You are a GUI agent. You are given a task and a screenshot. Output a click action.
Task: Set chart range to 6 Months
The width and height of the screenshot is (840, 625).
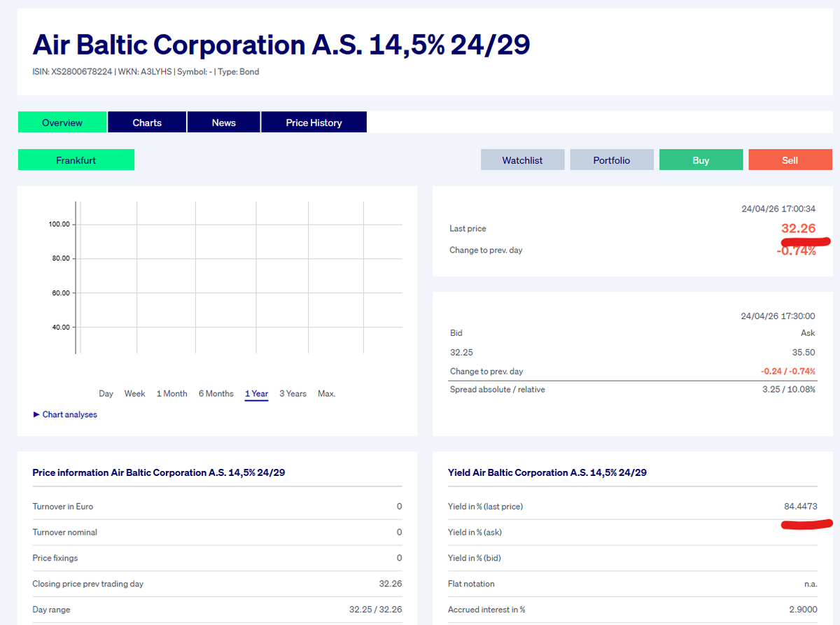coord(216,394)
